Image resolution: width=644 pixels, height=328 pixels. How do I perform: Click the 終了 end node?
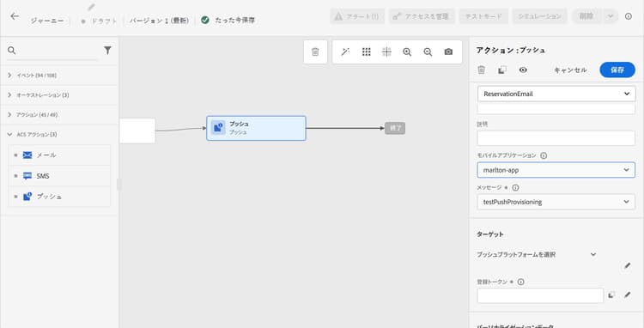click(395, 128)
